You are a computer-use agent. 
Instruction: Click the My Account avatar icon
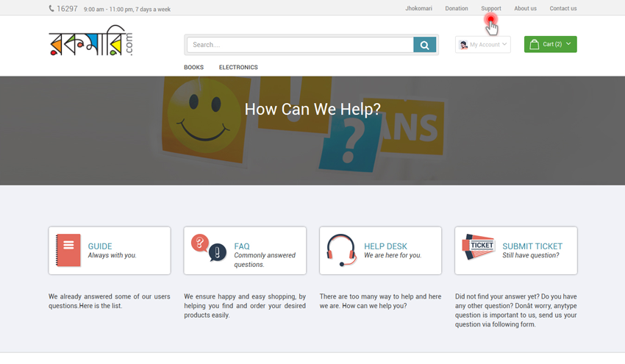(463, 45)
